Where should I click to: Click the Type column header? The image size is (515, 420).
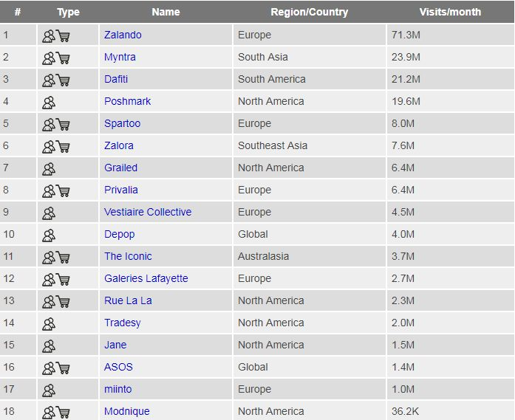pyautogui.click(x=68, y=12)
